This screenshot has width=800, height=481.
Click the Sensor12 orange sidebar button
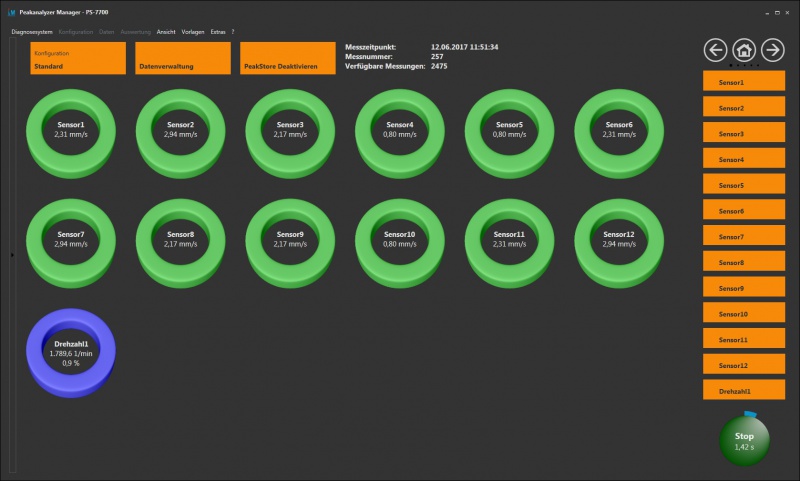(744, 366)
